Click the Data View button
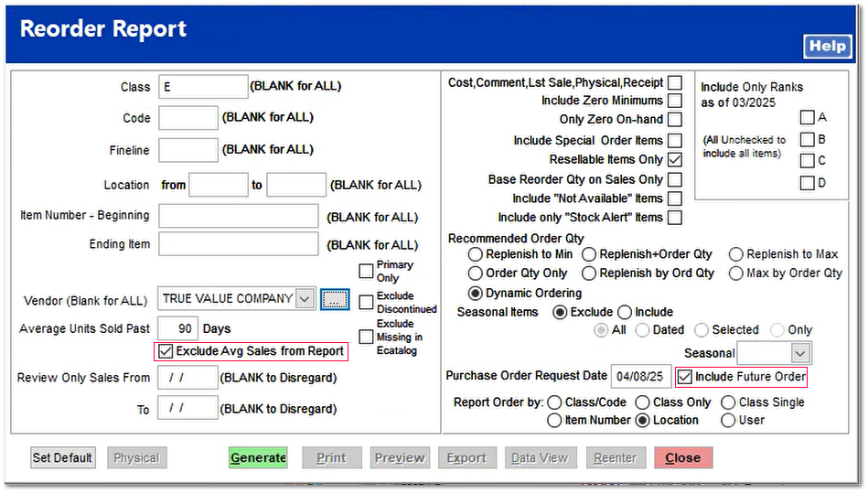 [541, 457]
